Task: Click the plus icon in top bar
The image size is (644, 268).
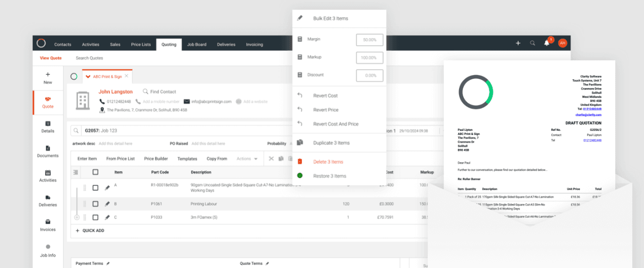Action: [x=518, y=43]
